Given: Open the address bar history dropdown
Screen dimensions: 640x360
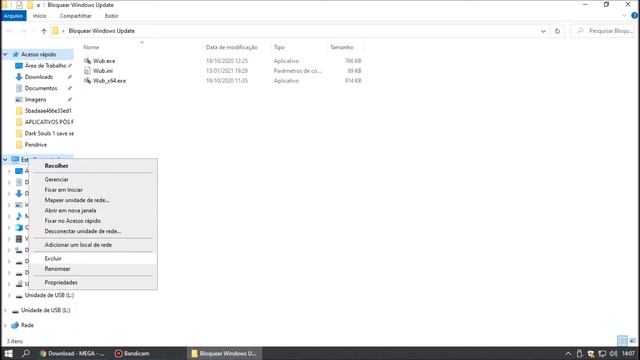Looking at the screenshot, I should pos(543,31).
